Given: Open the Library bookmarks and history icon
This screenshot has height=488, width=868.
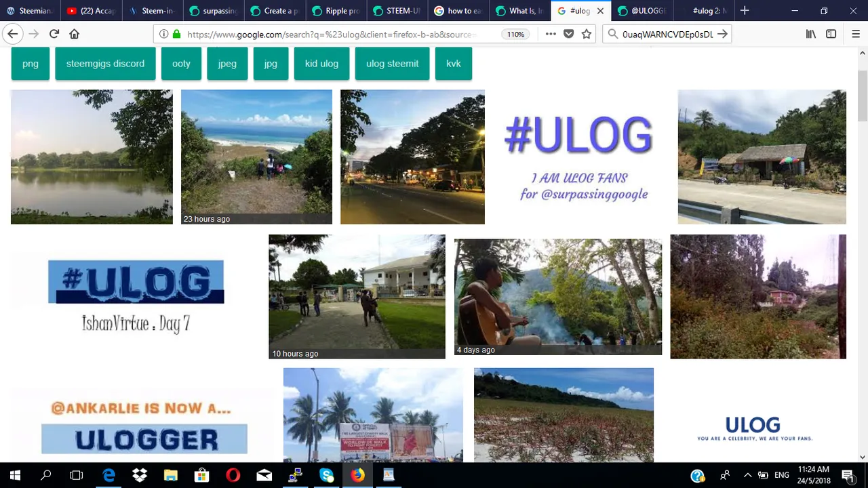Looking at the screenshot, I should coord(810,34).
